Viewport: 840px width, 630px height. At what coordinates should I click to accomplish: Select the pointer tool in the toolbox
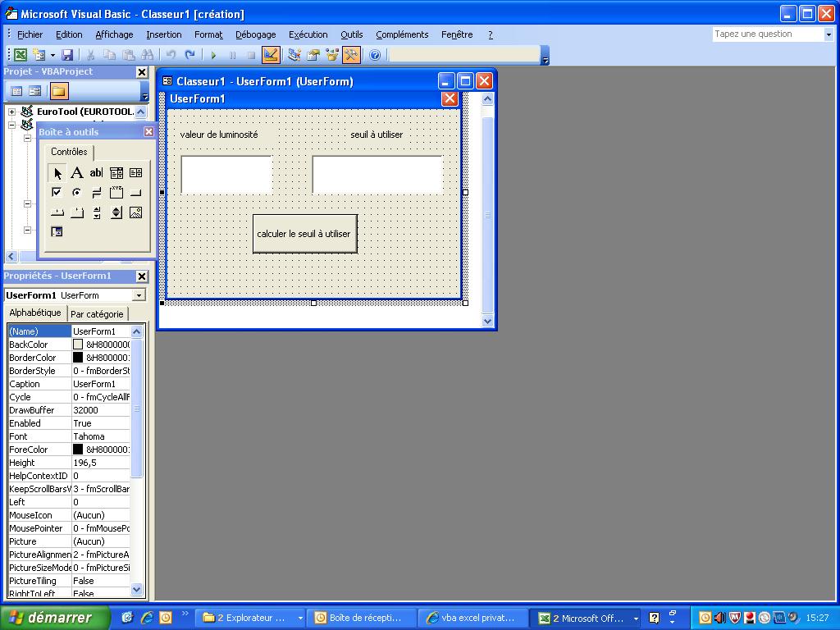[x=57, y=173]
